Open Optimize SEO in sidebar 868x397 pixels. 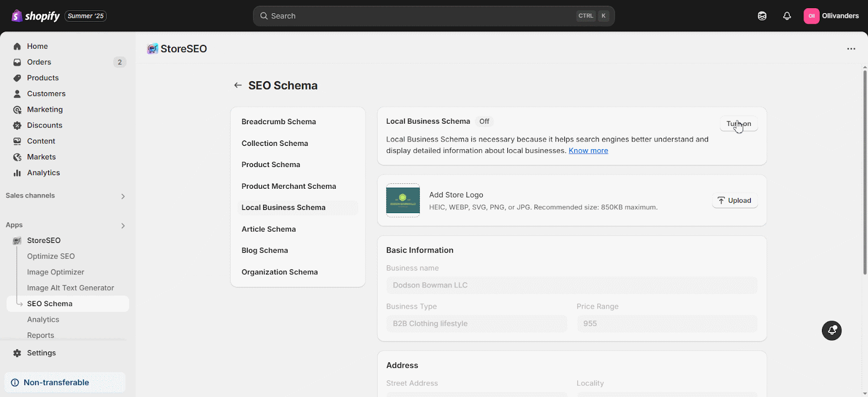(51, 256)
